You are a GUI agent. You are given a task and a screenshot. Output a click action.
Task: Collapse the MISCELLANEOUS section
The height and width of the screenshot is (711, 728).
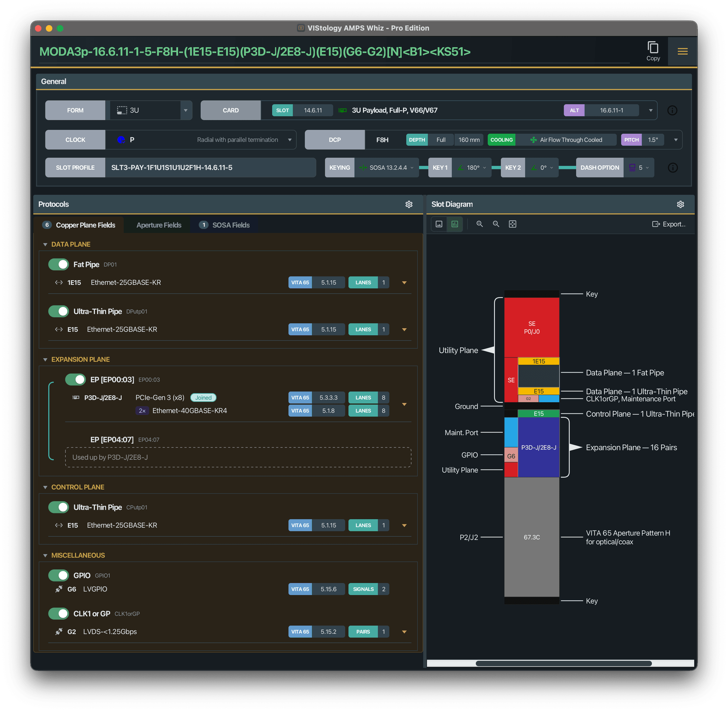point(45,556)
